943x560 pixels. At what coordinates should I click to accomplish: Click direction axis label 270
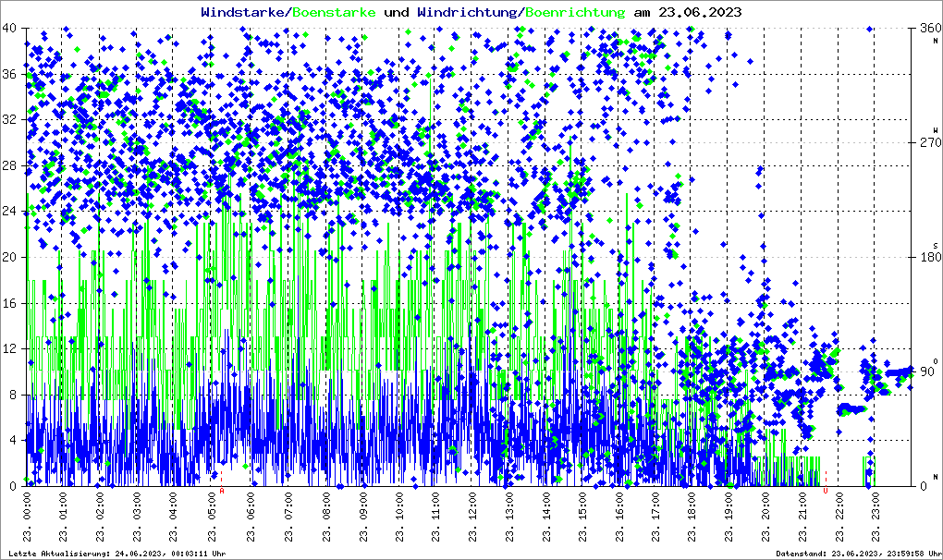931,143
